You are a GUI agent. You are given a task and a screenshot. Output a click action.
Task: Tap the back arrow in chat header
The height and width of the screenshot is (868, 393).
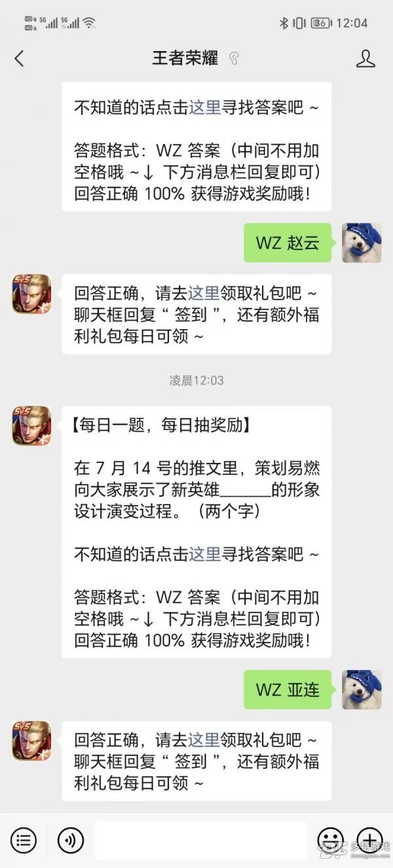point(19,58)
